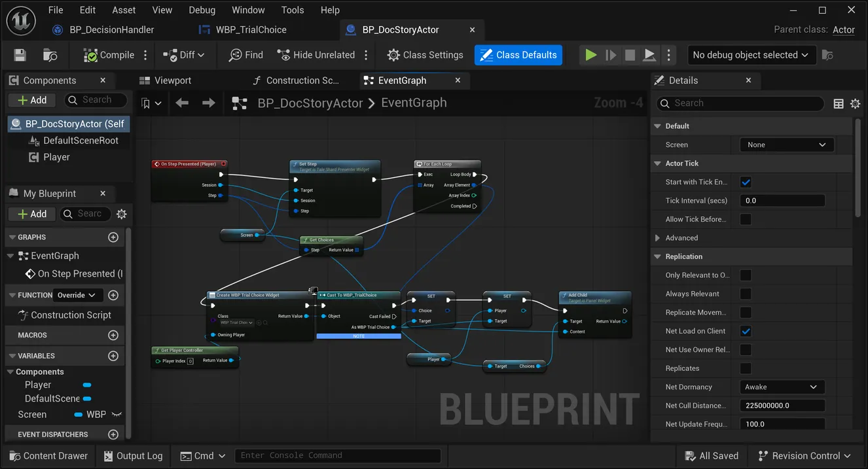This screenshot has height=469, width=868.
Task: Toggle Hide Unrelated nodes
Action: pos(316,55)
